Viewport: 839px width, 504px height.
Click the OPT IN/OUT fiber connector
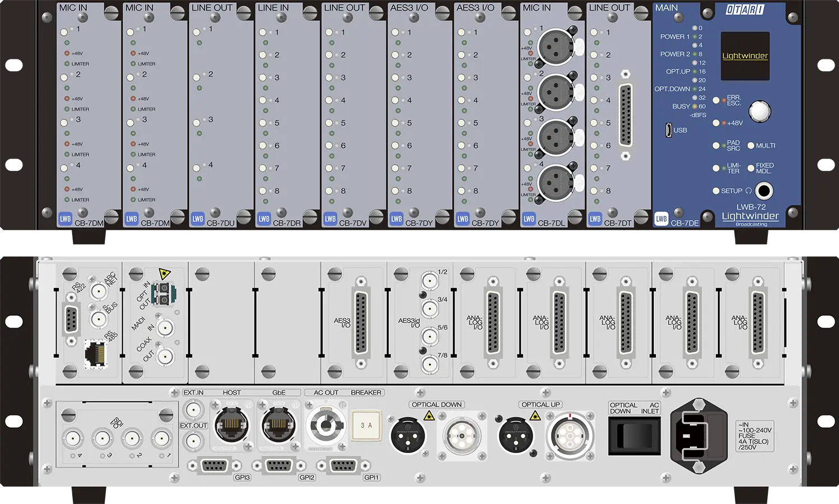(164, 294)
